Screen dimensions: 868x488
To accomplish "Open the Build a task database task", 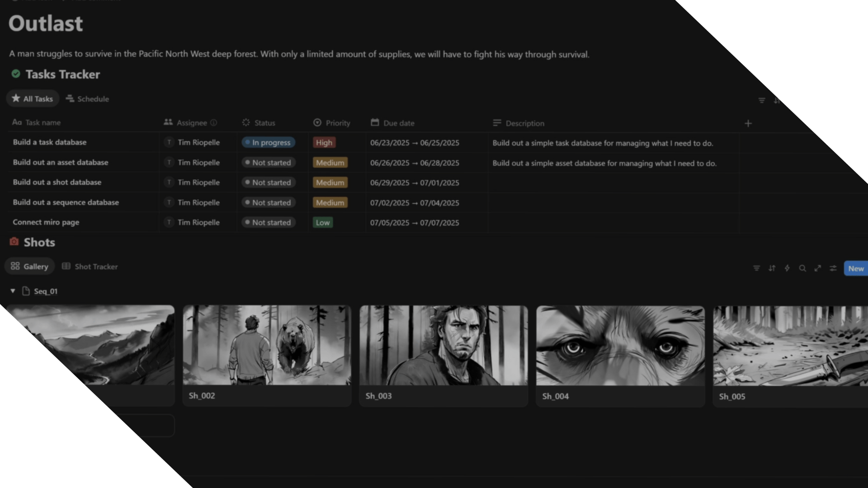I will [x=50, y=142].
